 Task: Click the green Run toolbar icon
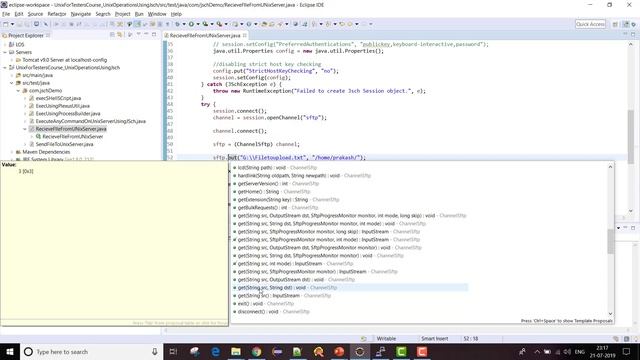pos(191,24)
